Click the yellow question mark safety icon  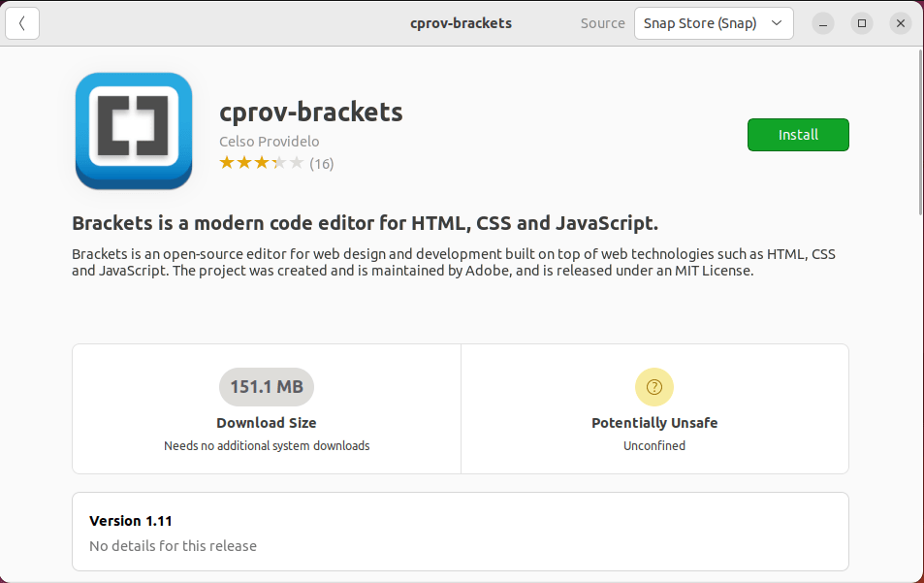tap(653, 386)
